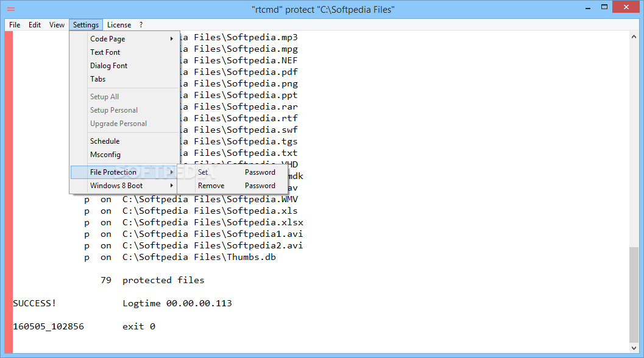
Task: Click the '79 protected files' line
Action: pyautogui.click(x=152, y=280)
